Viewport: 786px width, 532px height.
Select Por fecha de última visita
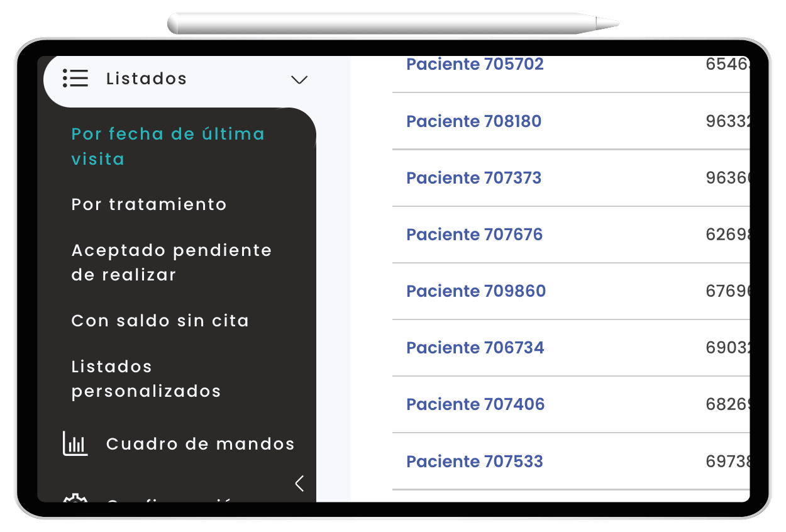pos(168,146)
